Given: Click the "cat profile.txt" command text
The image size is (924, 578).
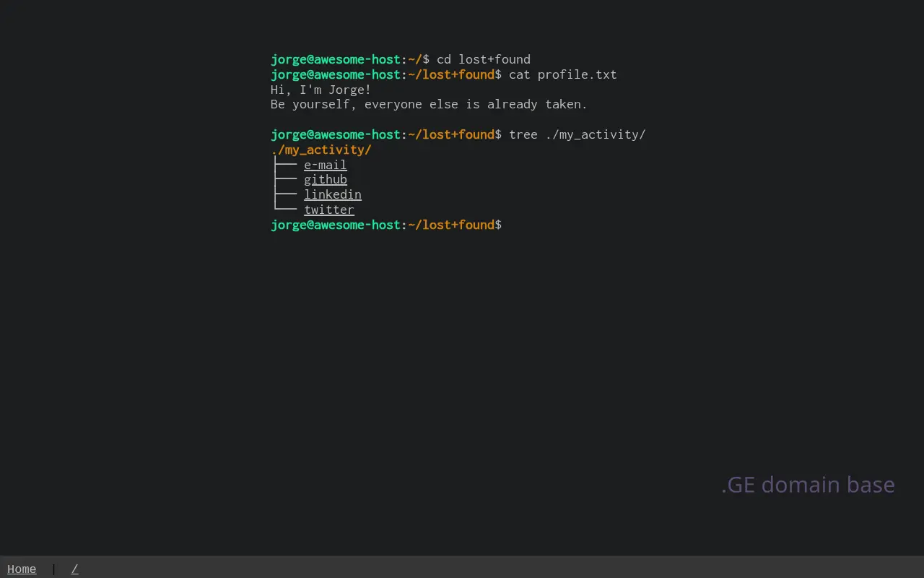Looking at the screenshot, I should (562, 74).
